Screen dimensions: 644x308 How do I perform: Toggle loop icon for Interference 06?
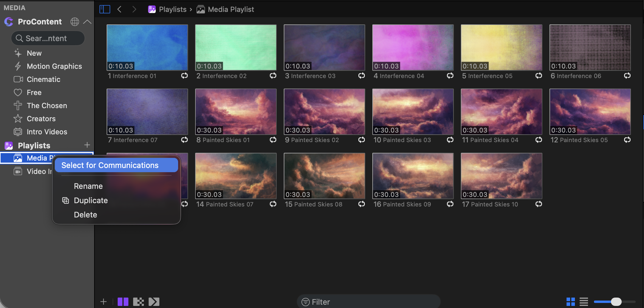pos(627,76)
